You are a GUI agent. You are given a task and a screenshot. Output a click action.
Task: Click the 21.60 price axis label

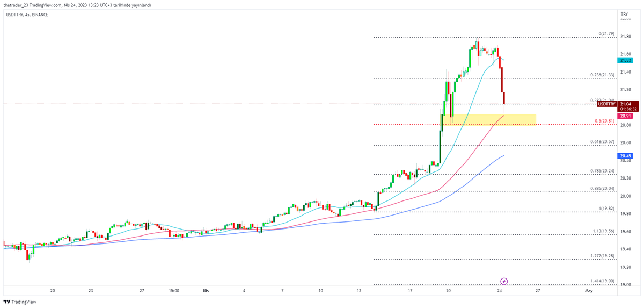click(x=625, y=54)
